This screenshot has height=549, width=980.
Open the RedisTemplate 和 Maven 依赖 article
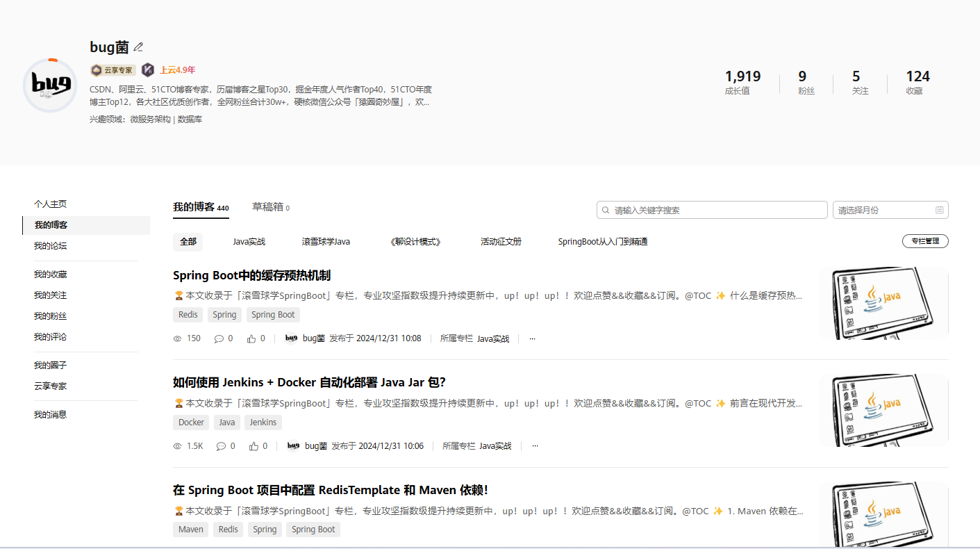click(331, 490)
